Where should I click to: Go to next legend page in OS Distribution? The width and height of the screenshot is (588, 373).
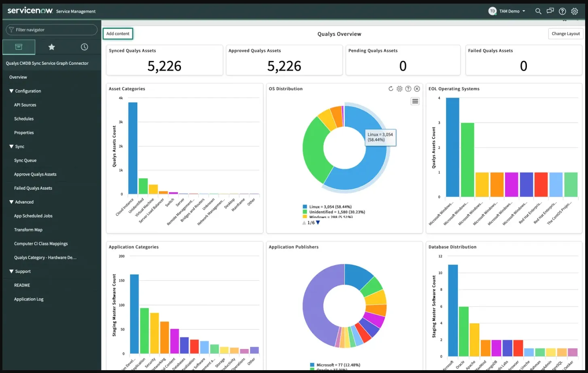click(x=318, y=223)
